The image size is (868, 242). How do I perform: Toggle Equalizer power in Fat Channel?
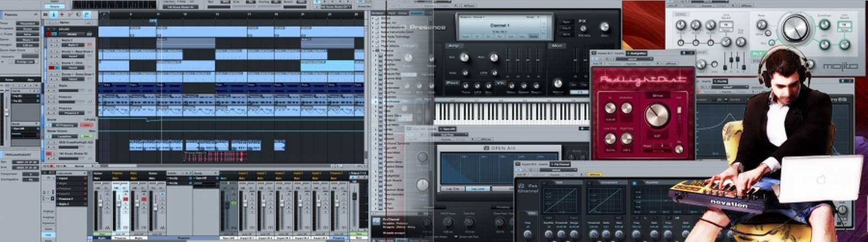click(634, 183)
